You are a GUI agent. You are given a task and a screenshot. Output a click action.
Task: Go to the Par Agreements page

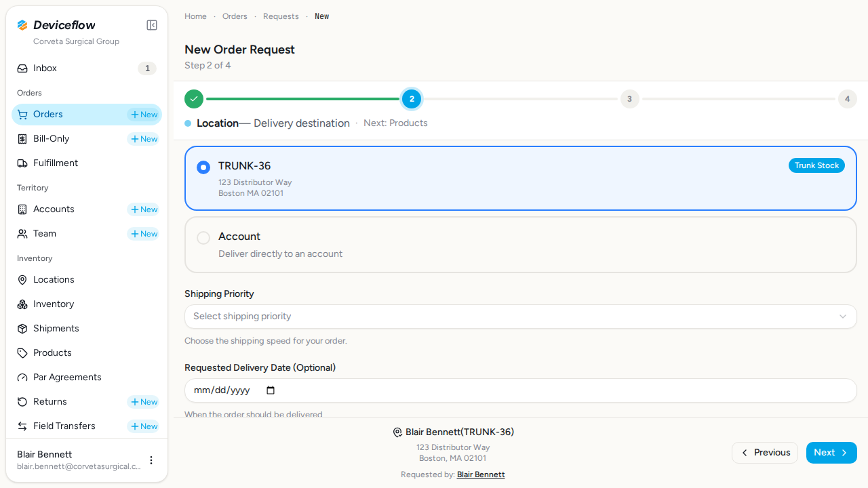point(87,378)
